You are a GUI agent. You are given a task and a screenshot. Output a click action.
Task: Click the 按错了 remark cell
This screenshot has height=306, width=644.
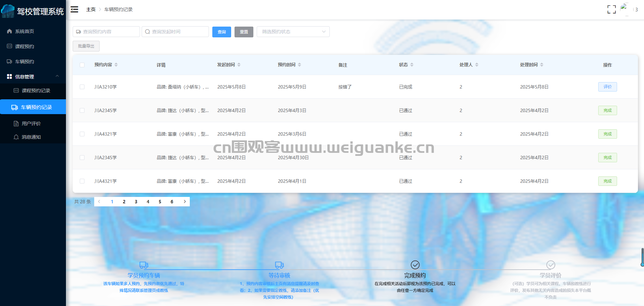345,87
